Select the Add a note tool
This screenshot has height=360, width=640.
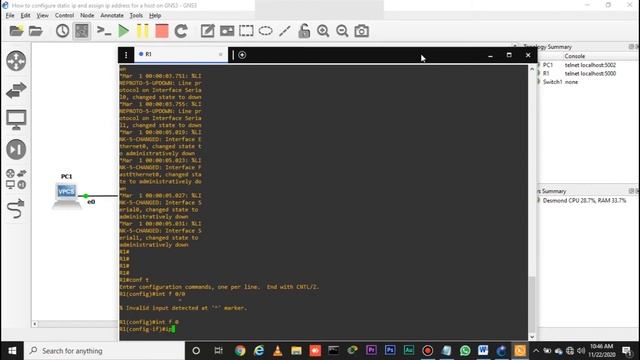(x=207, y=31)
